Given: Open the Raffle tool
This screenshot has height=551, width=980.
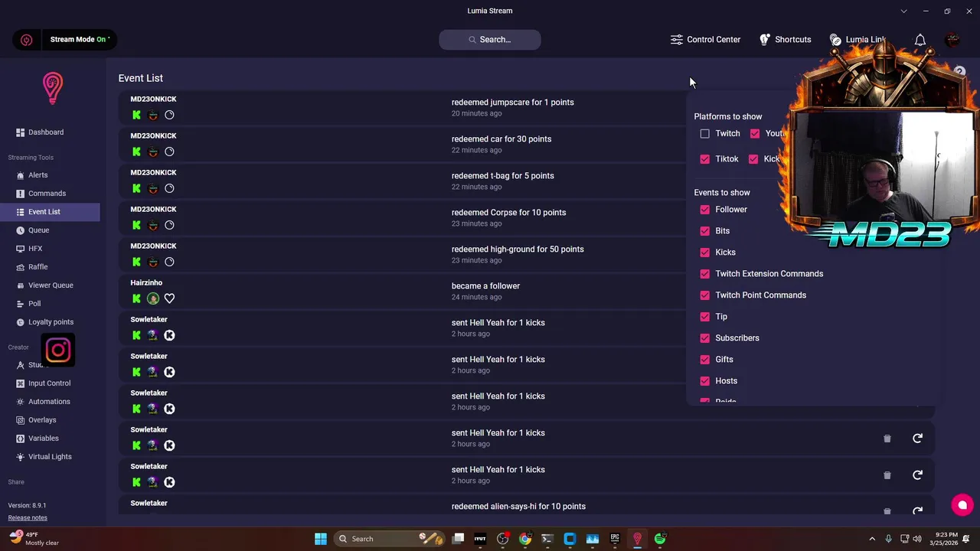Looking at the screenshot, I should (x=50, y=267).
